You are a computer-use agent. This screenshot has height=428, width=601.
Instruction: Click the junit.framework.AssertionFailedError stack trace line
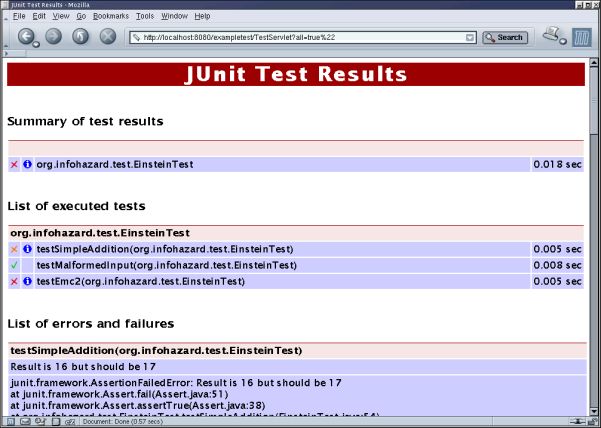pyautogui.click(x=176, y=383)
